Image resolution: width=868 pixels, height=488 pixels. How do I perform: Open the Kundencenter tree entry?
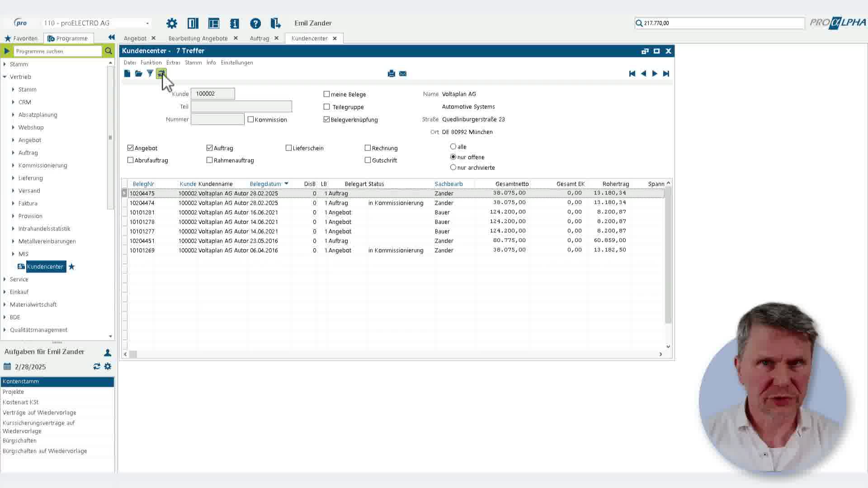[45, 267]
